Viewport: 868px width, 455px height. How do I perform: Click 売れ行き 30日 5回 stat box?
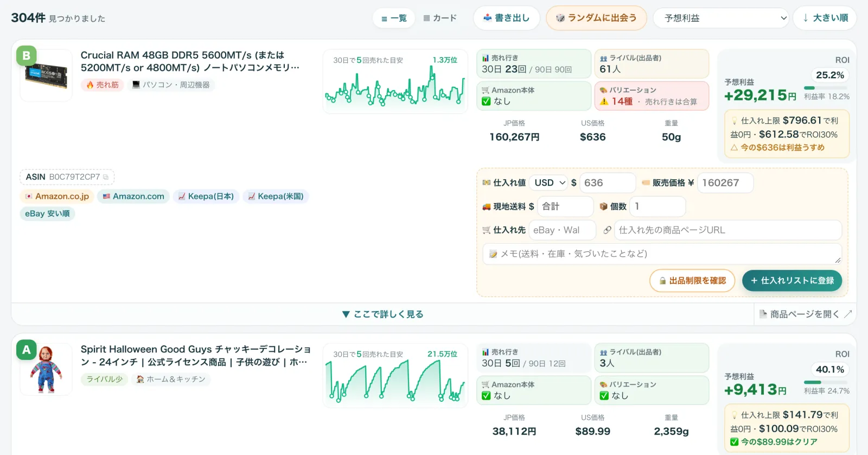coord(534,358)
